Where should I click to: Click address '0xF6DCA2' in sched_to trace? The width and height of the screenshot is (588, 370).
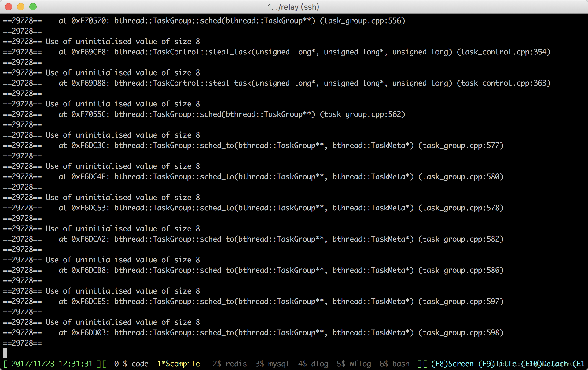point(89,239)
